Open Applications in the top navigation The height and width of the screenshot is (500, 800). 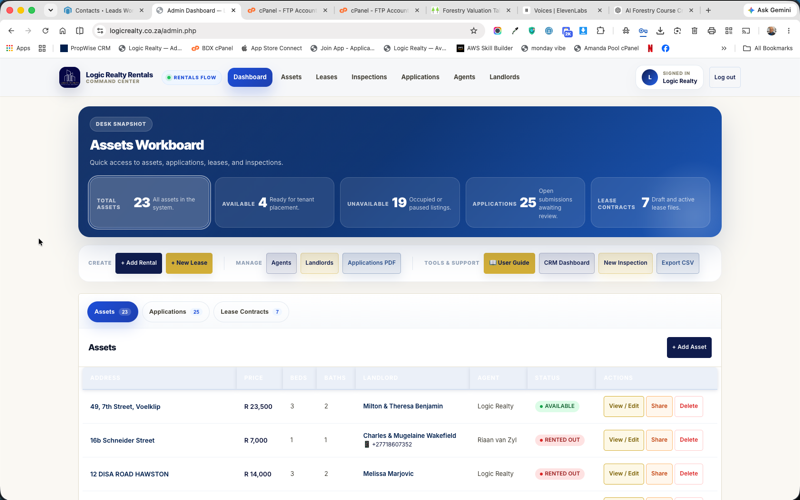point(420,77)
